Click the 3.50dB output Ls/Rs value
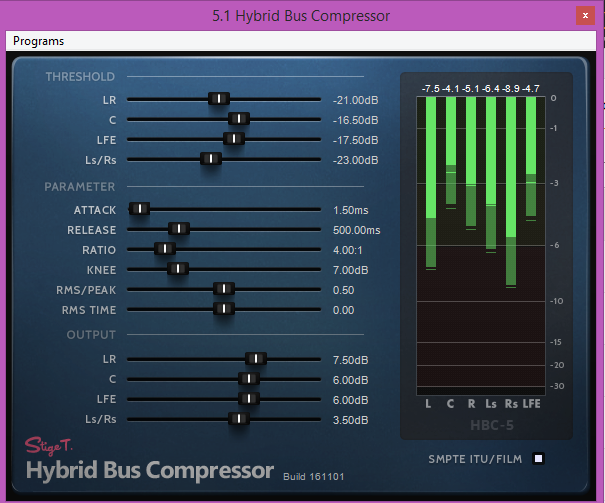 tap(350, 420)
